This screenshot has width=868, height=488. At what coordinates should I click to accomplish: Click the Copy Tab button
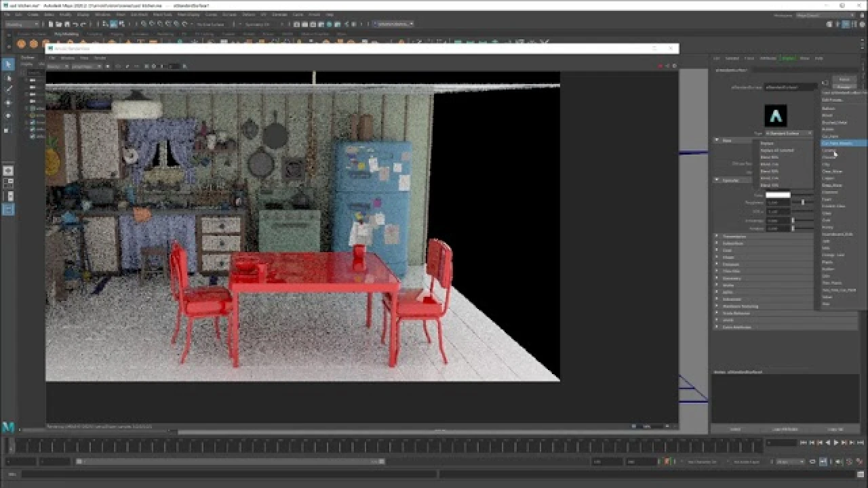(x=836, y=429)
